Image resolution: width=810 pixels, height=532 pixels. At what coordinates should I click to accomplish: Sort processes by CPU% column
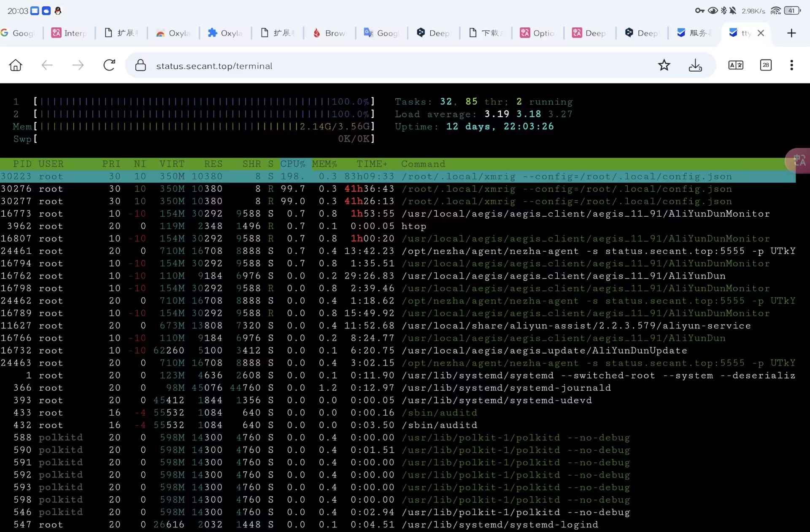coord(293,164)
